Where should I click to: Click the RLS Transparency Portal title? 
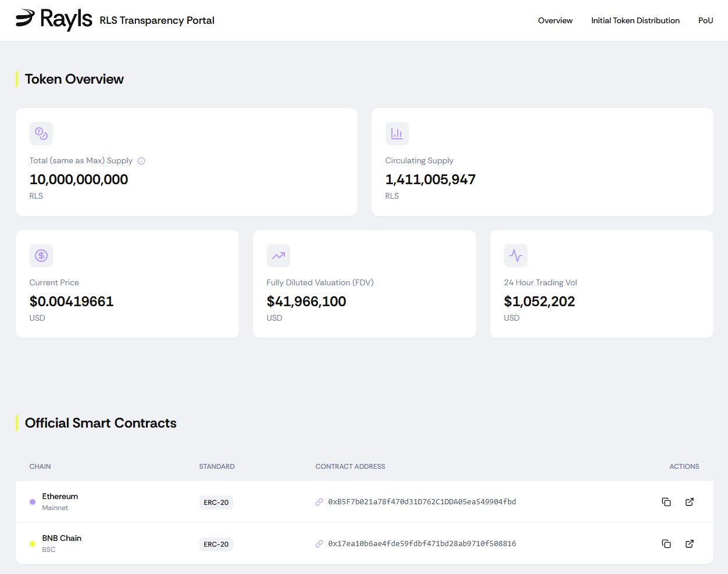tap(157, 20)
